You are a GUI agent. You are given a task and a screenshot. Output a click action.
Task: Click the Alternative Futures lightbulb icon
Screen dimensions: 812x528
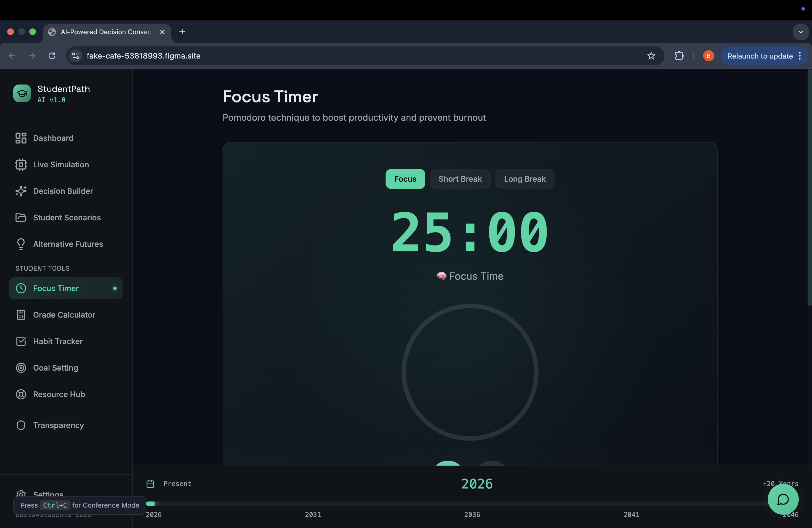(x=21, y=244)
